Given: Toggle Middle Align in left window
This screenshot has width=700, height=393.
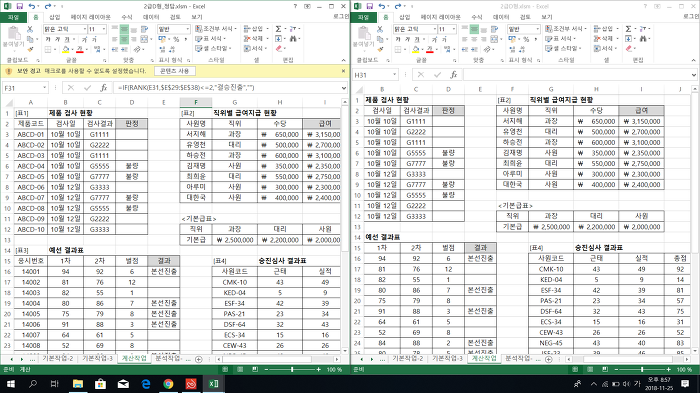Looking at the screenshot, I should [125, 29].
